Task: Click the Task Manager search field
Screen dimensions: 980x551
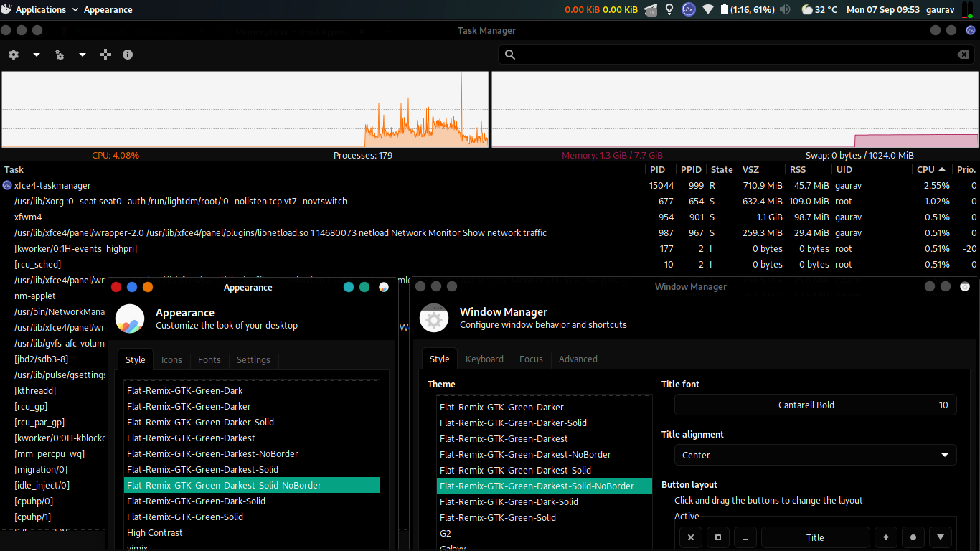Action: (x=732, y=55)
